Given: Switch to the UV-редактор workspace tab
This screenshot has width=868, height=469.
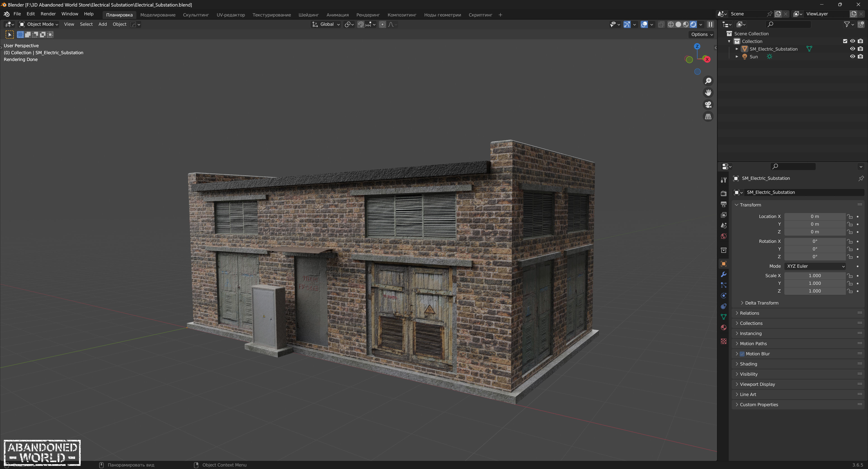Looking at the screenshot, I should coord(231,15).
